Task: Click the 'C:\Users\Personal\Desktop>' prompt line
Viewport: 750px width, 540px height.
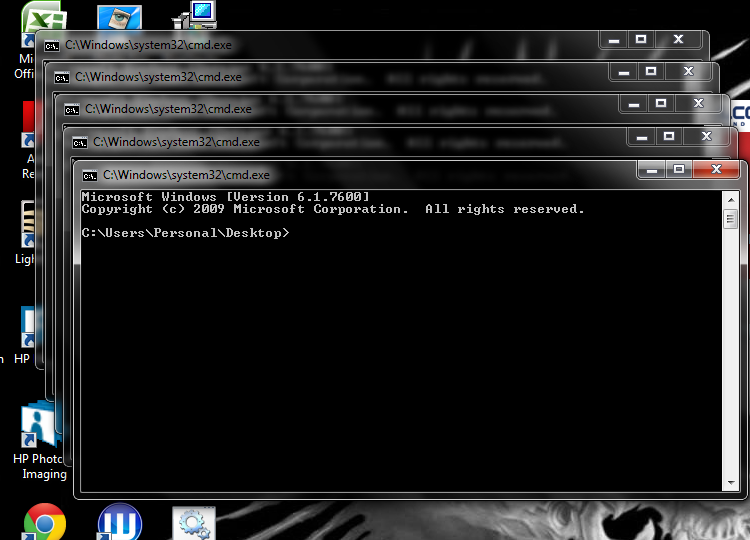Action: point(185,233)
